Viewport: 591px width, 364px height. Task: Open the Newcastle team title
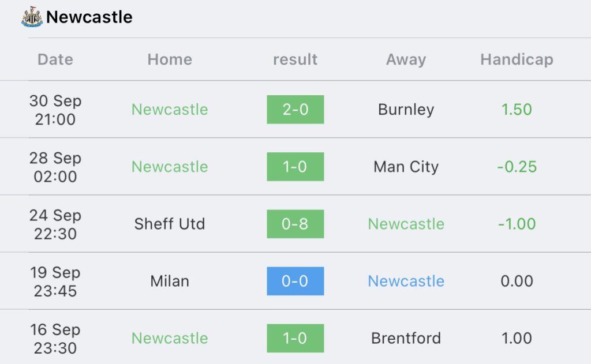pyautogui.click(x=89, y=17)
